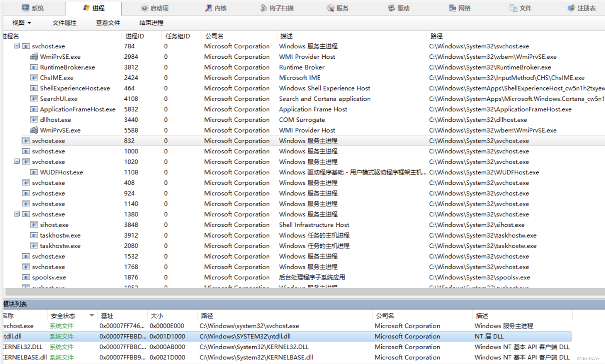The height and width of the screenshot is (364, 605).
Task: Click the svchost.exe 832 process icon
Action: click(26, 141)
